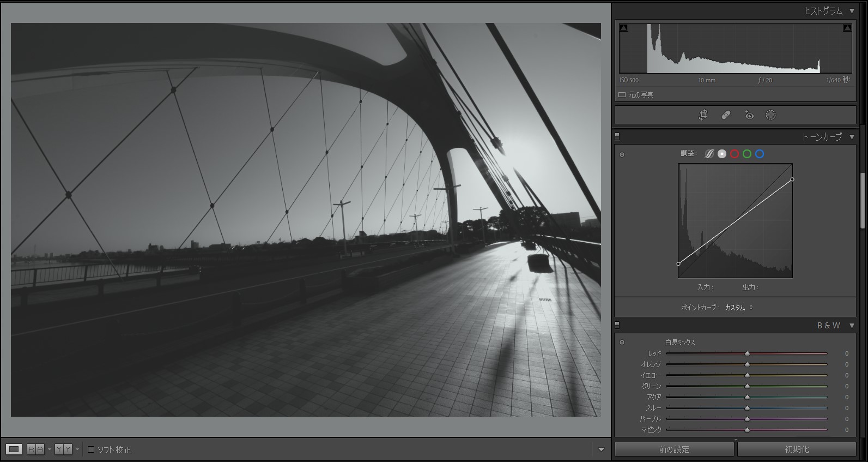Open the Masking tool
This screenshot has height=462, width=868.
770,115
